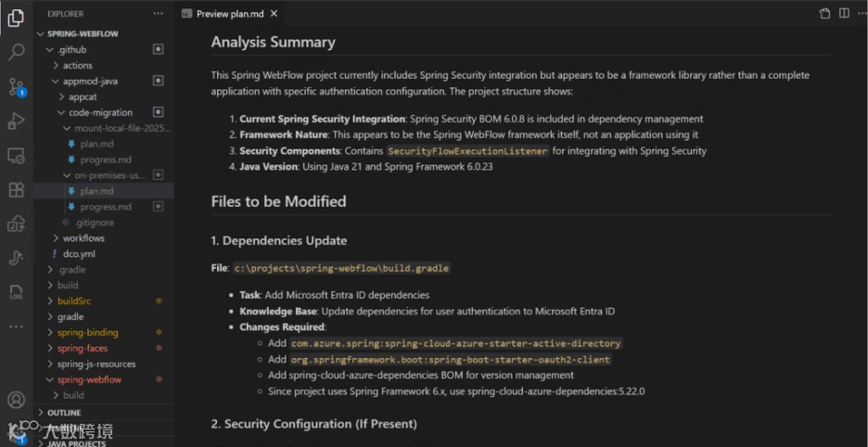
Task: Open Explorer panel more actions ellipsis
Action: [158, 14]
